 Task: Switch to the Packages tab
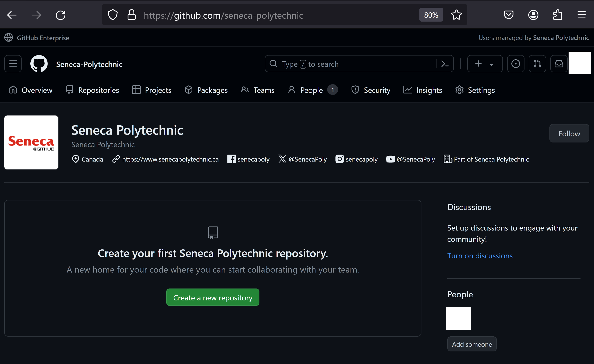(x=206, y=90)
